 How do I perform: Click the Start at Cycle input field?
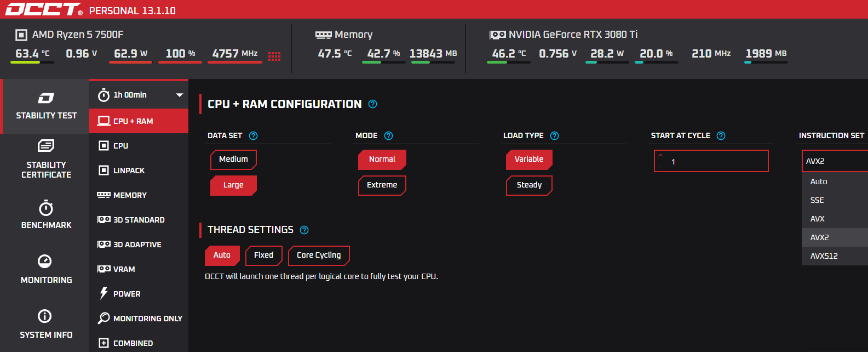(x=712, y=162)
